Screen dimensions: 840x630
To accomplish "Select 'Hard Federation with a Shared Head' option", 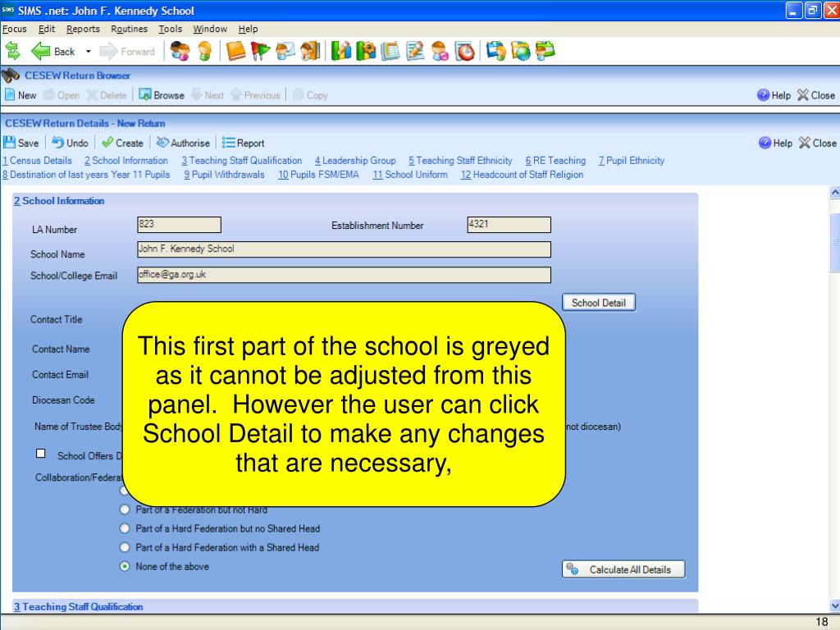I will 125,547.
